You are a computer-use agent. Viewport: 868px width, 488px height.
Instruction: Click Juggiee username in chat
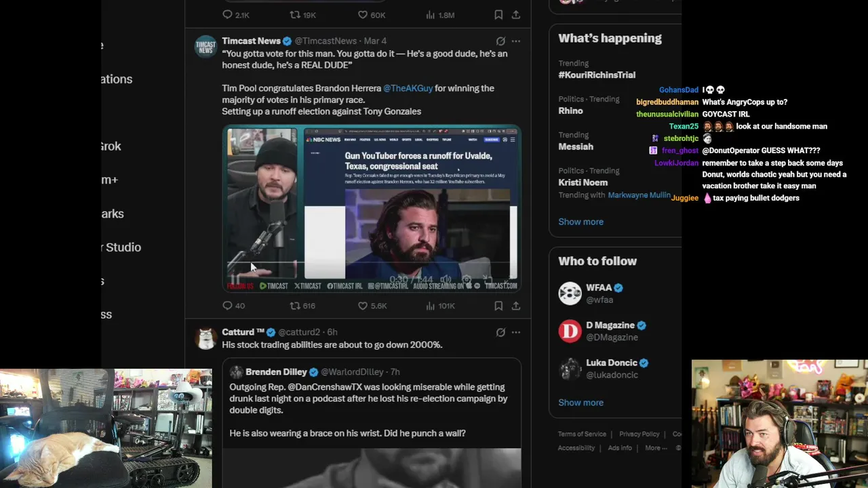click(x=684, y=198)
